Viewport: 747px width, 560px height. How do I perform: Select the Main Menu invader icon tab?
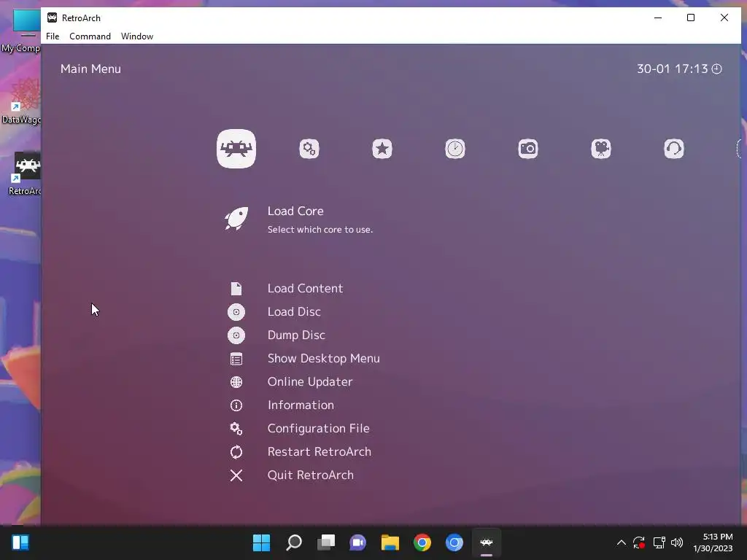pos(236,149)
